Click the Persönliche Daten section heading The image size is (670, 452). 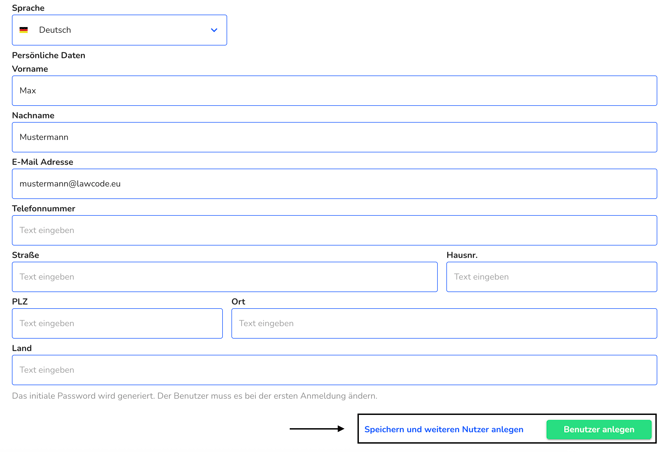pyautogui.click(x=49, y=56)
